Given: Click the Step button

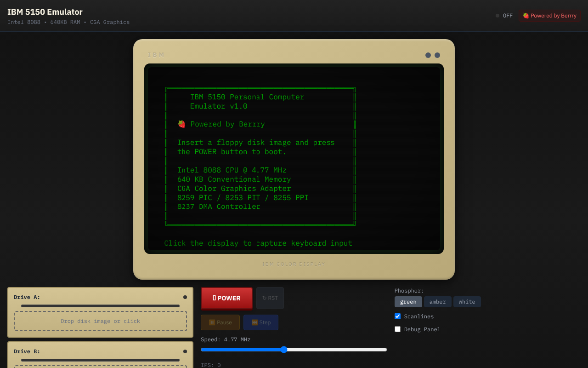Looking at the screenshot, I should click(261, 322).
